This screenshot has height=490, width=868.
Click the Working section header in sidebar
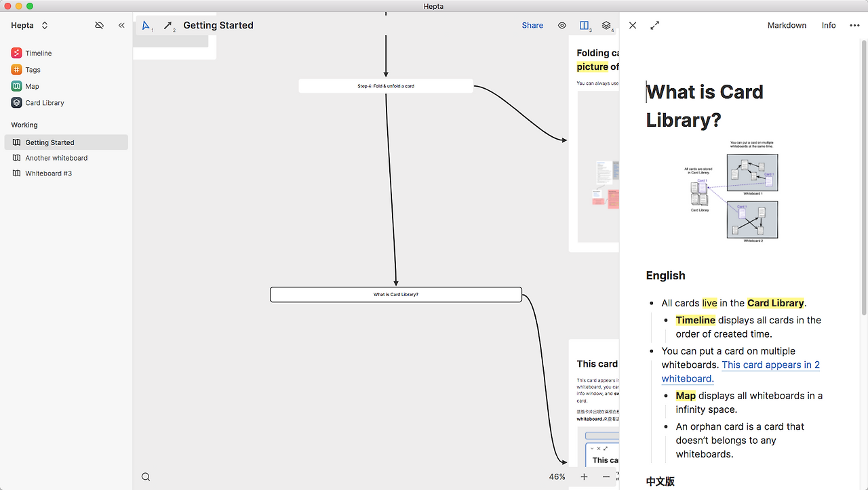[24, 125]
